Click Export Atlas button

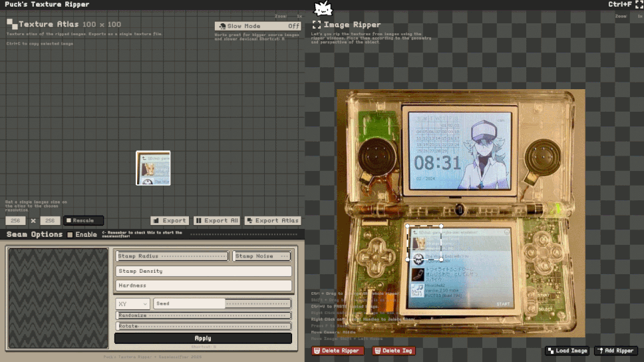tap(273, 221)
